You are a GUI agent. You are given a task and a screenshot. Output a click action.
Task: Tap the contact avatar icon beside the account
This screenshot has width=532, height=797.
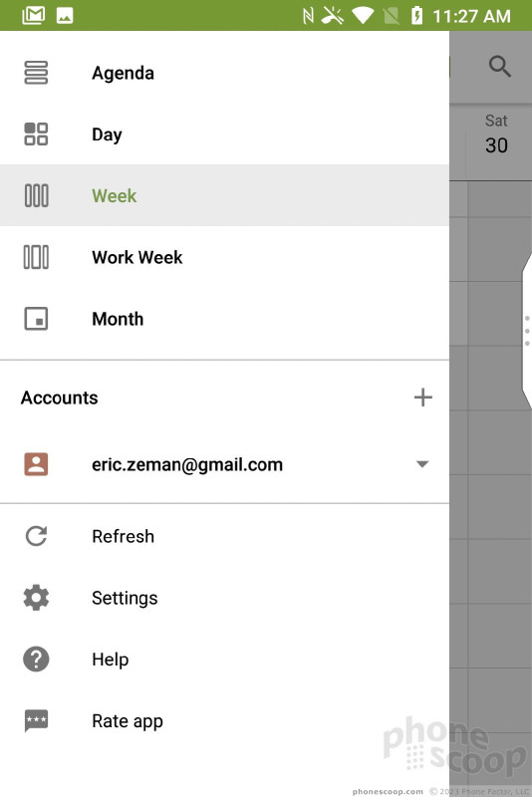click(x=36, y=463)
